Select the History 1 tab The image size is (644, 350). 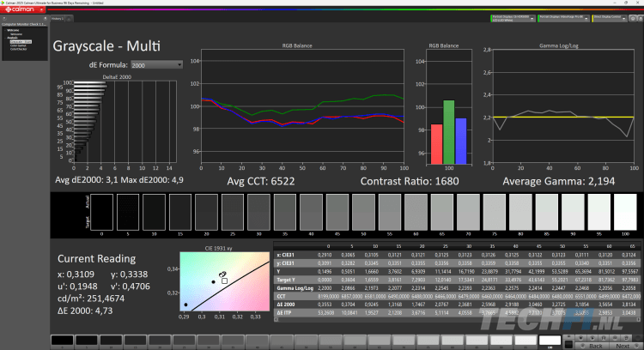pyautogui.click(x=58, y=19)
